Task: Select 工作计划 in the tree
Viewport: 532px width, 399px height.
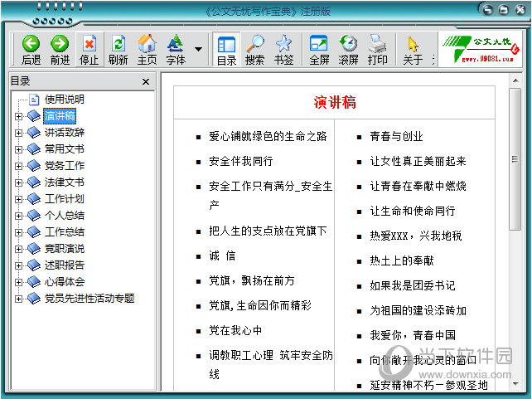Action: click(65, 199)
